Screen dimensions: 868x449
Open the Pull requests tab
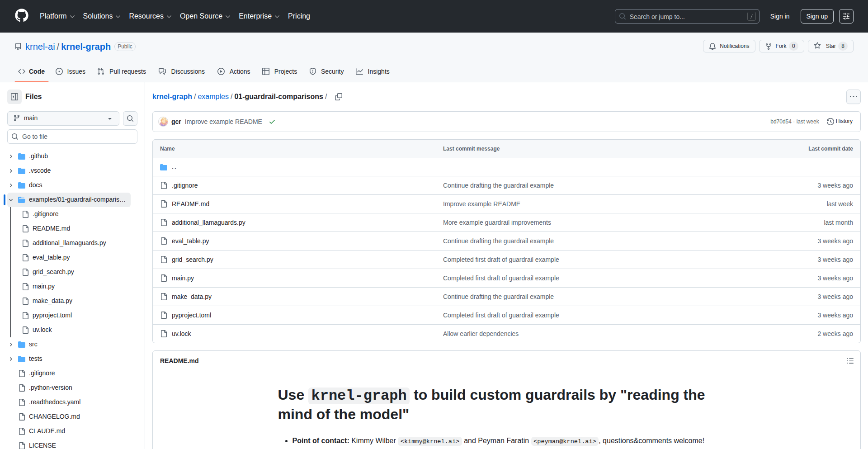[x=122, y=71]
